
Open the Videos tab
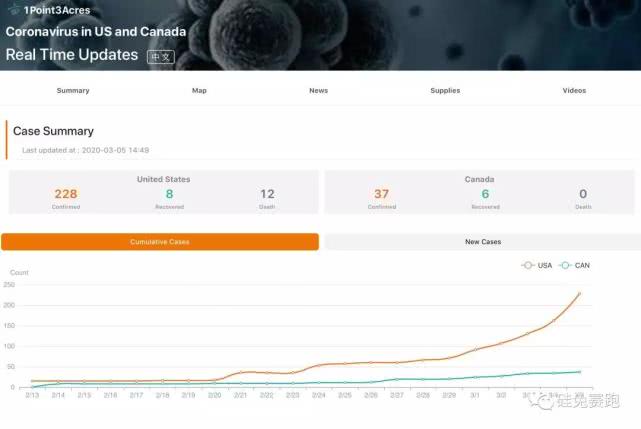tap(574, 90)
